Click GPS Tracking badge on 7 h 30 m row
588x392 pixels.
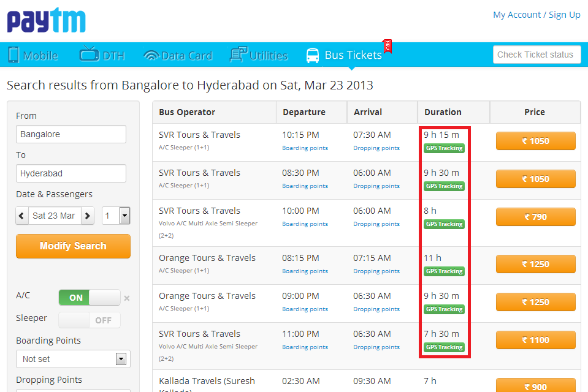click(x=444, y=347)
